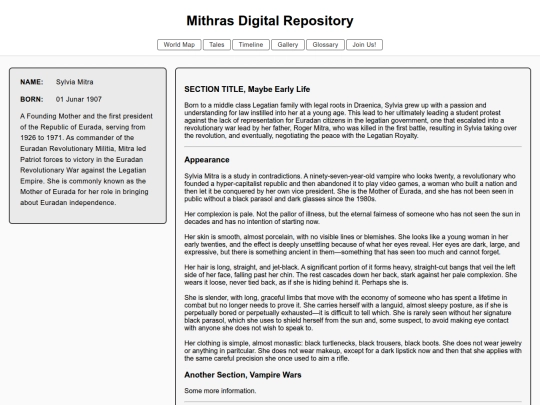540x405 pixels.
Task: Click paragraph starting Her clothing is simple
Action: [x=353, y=351]
